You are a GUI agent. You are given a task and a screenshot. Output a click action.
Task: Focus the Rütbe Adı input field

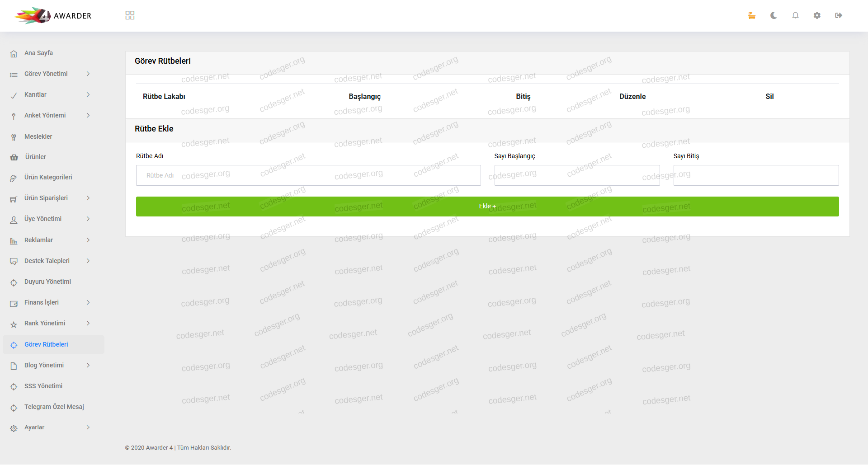pyautogui.click(x=308, y=175)
